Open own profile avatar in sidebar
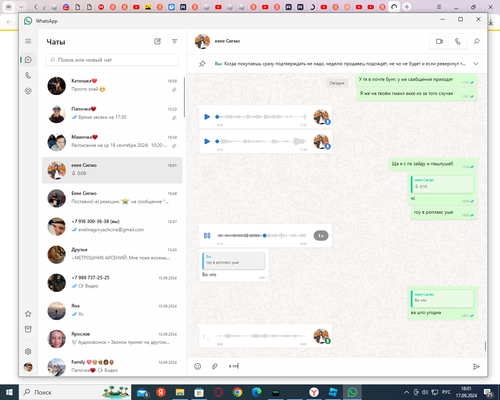The image size is (500, 400). (28, 367)
